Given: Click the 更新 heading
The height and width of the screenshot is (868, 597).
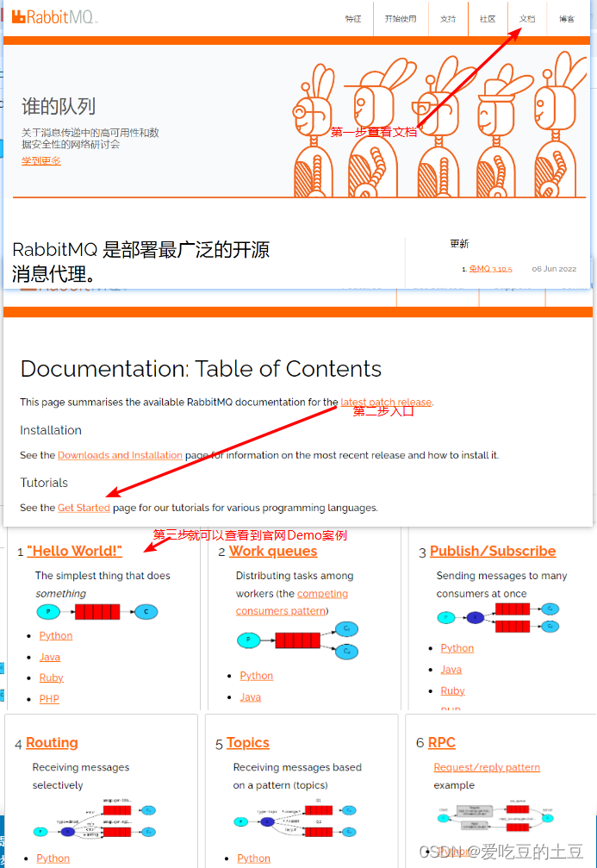Looking at the screenshot, I should pyautogui.click(x=459, y=244).
